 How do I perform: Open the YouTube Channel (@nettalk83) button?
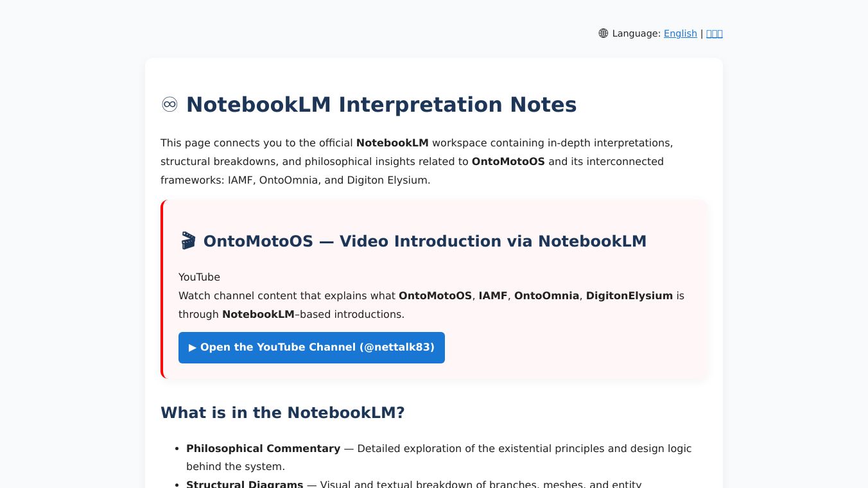click(x=311, y=347)
